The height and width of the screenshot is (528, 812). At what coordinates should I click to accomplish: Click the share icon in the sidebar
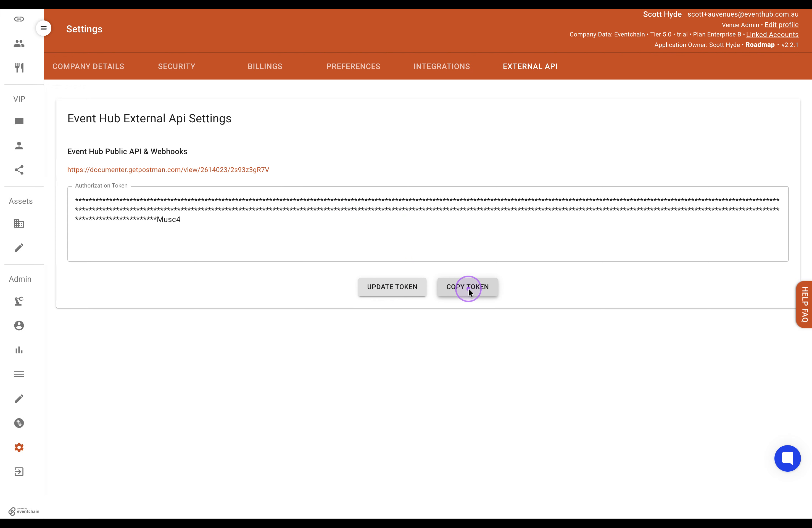coord(19,170)
